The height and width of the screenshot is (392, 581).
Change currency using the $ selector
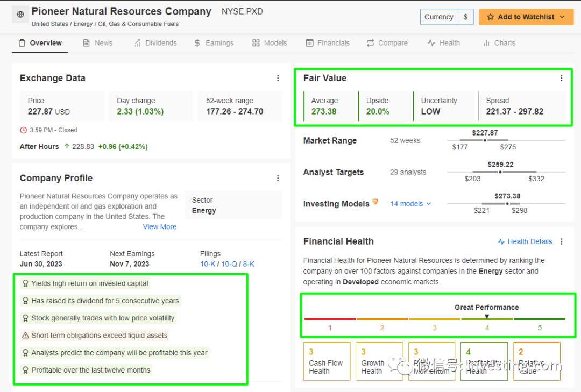(465, 17)
